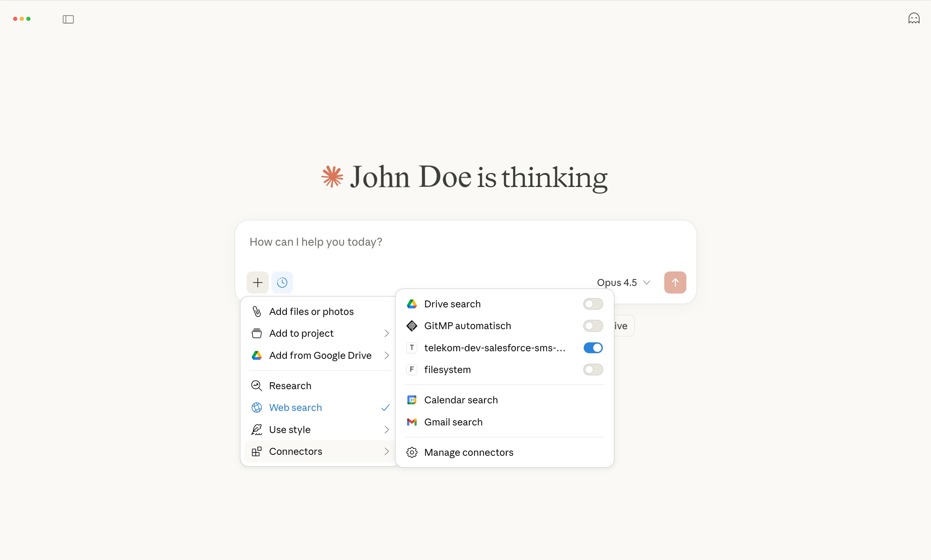Turn on GitMP automatisch toggle
931x560 pixels.
click(x=593, y=326)
